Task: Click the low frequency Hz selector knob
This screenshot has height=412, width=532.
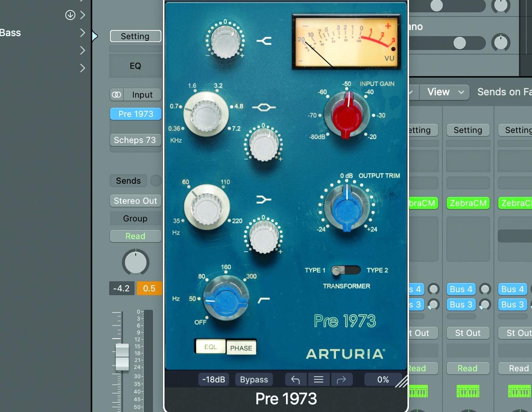Action: [x=207, y=208]
